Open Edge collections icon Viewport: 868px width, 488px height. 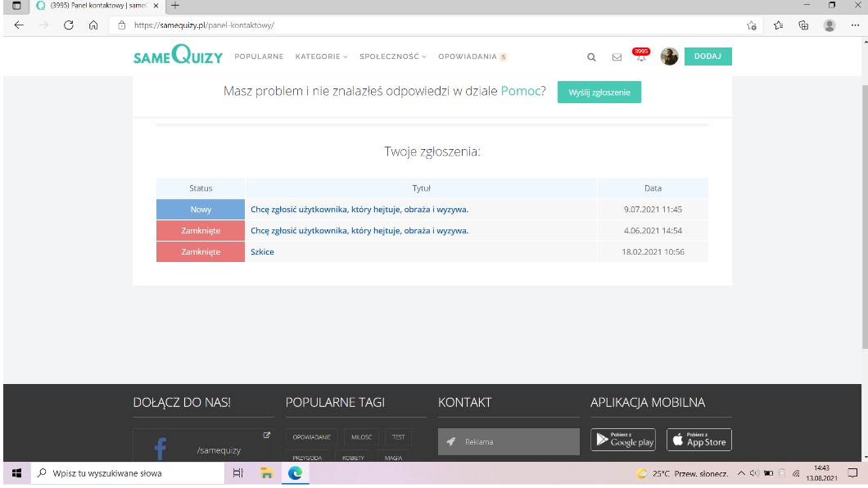coord(803,25)
